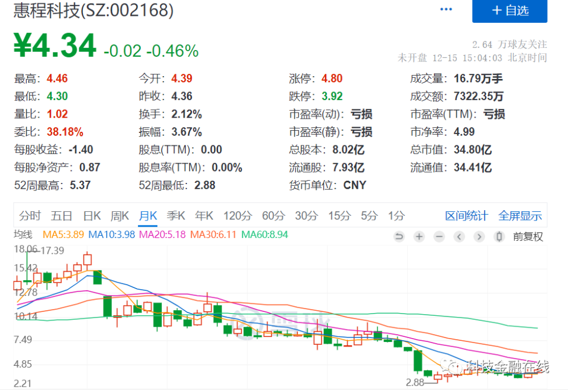Add stock via the 自选 button
Image resolution: width=568 pixels, height=392 pixels.
pos(509,11)
